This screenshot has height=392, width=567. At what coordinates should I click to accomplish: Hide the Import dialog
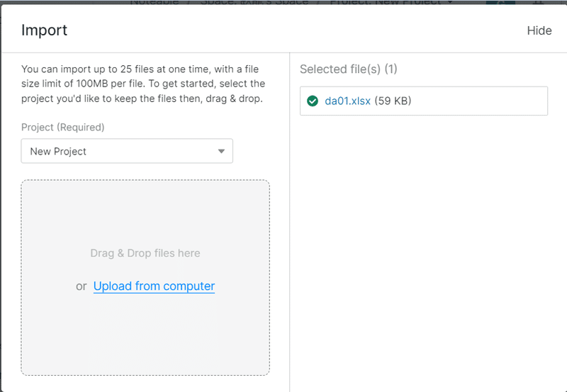(539, 30)
